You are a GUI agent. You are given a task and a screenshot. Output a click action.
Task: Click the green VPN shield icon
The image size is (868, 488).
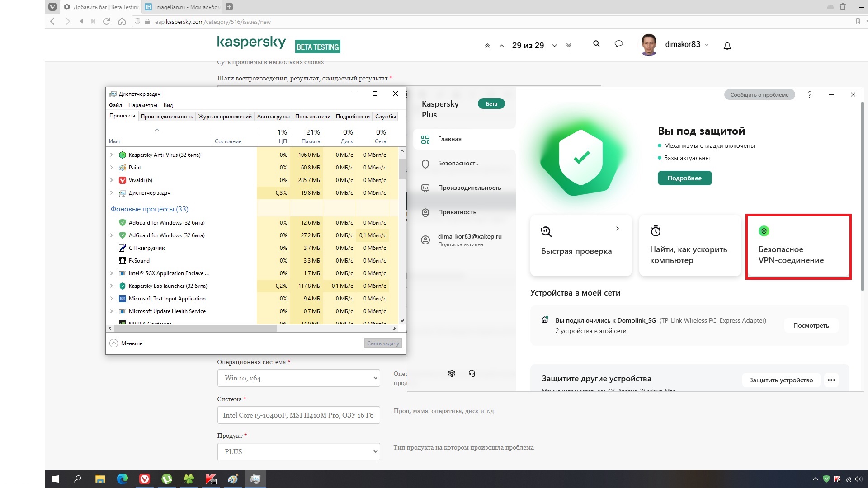[x=764, y=231]
